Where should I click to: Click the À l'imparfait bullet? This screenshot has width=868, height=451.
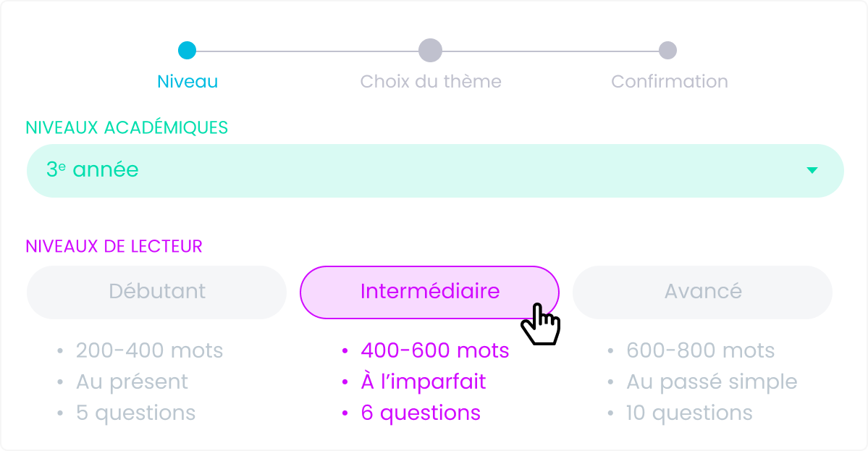(x=423, y=382)
